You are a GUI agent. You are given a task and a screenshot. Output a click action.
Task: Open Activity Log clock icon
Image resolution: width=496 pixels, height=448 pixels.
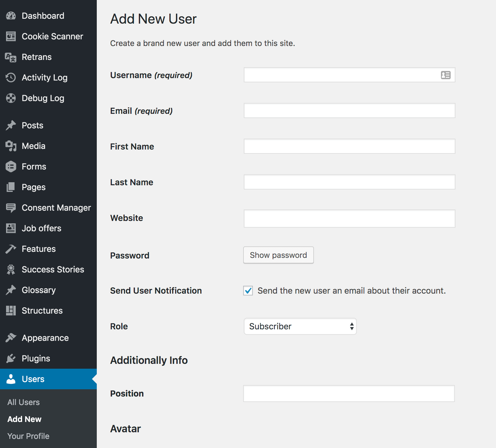pos(11,77)
